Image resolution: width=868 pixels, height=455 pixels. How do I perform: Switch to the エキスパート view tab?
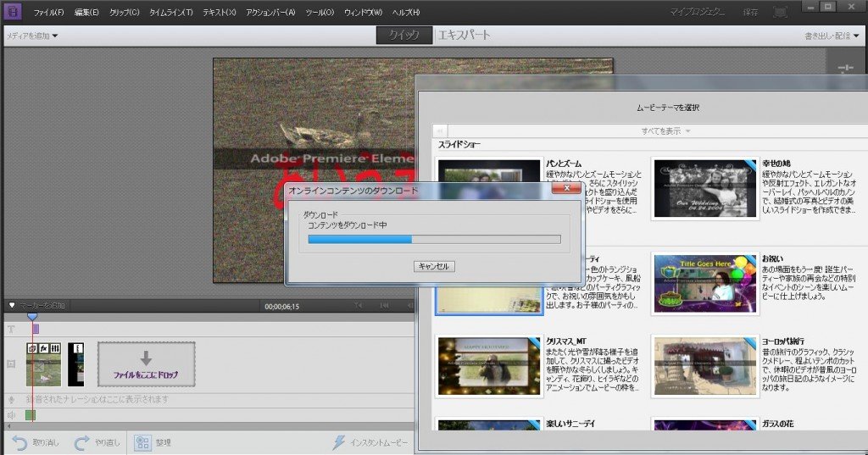tap(464, 35)
